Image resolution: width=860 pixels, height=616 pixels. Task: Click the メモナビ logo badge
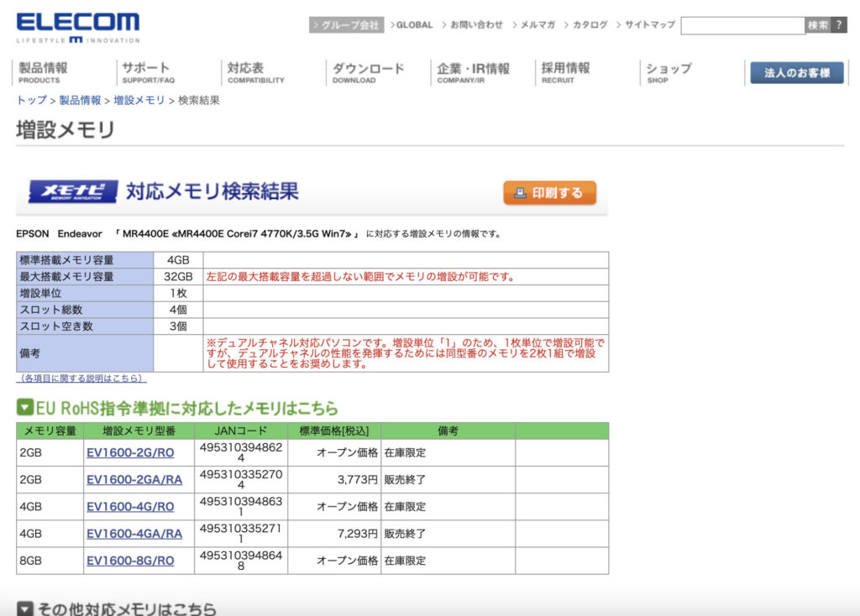73,192
